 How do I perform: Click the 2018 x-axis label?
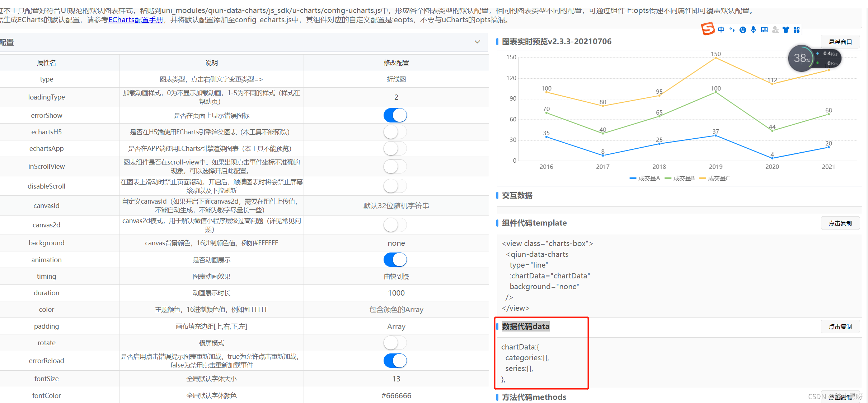tap(659, 167)
